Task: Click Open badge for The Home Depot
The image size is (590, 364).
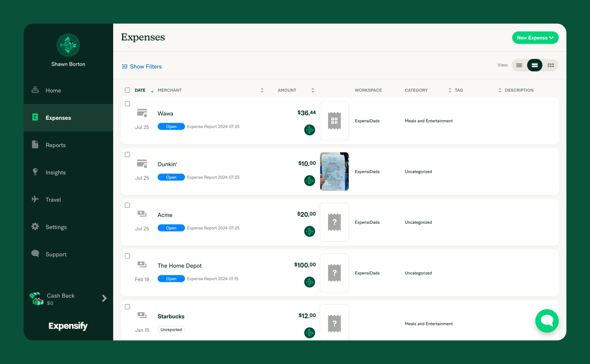Action: 171,279
